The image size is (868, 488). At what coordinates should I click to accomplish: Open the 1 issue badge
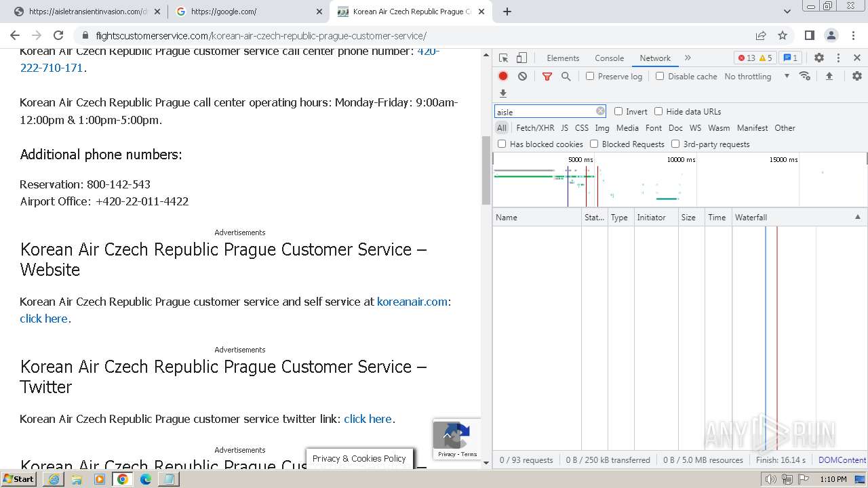790,58
